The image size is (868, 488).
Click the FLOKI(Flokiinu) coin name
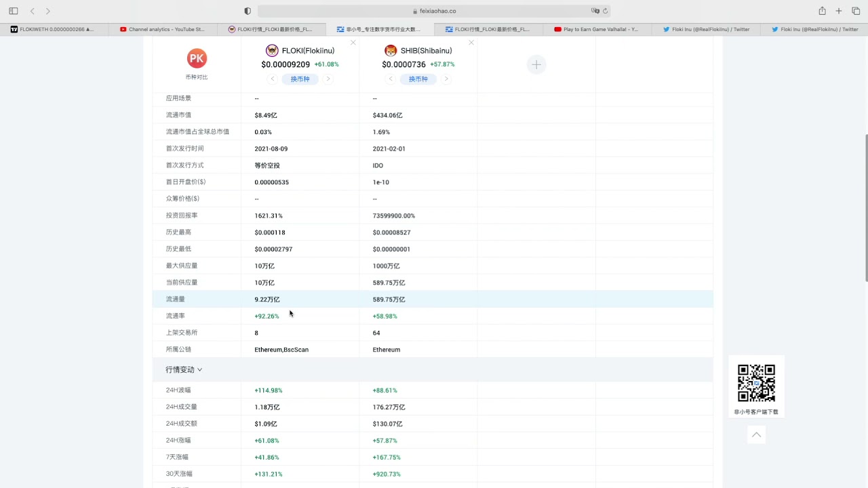pyautogui.click(x=309, y=51)
